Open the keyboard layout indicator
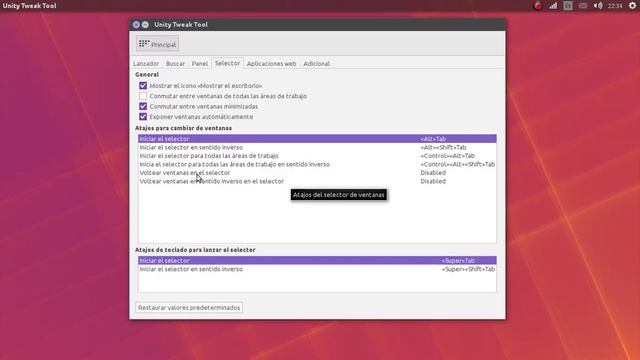The height and width of the screenshot is (360, 640). coord(568,6)
